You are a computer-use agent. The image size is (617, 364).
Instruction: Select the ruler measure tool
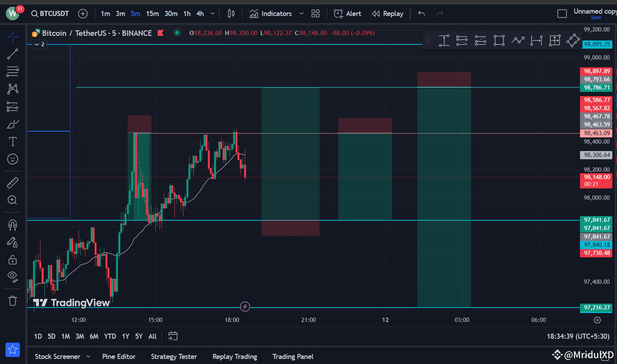click(x=12, y=183)
